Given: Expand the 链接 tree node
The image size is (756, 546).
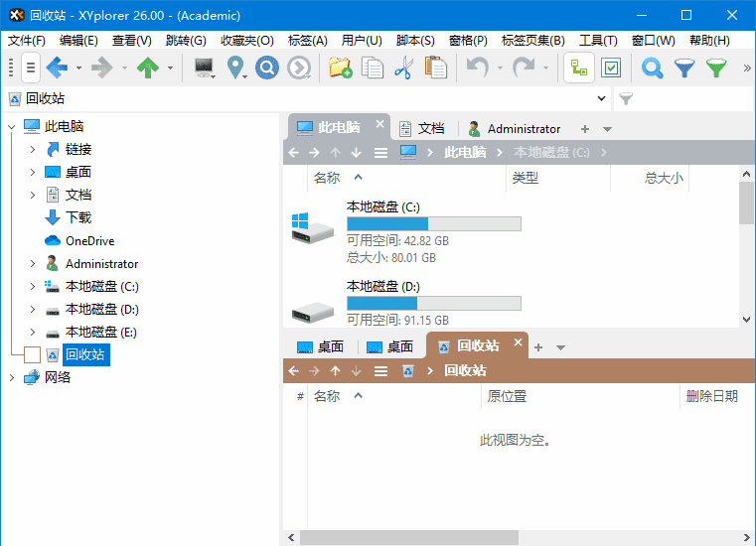Looking at the screenshot, I should click(33, 149).
